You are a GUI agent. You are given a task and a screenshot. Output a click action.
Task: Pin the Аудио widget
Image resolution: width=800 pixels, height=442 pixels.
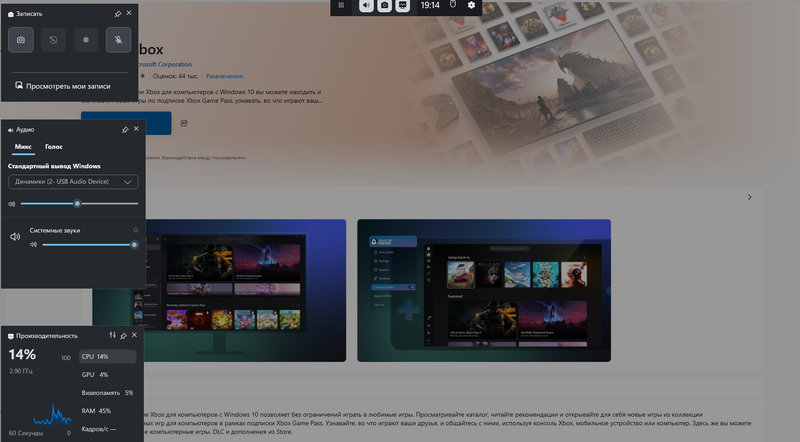[125, 130]
